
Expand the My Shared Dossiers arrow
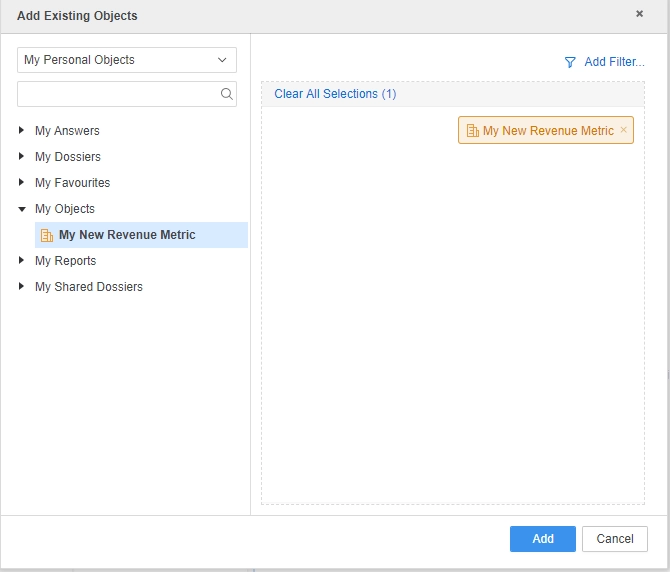tap(22, 287)
